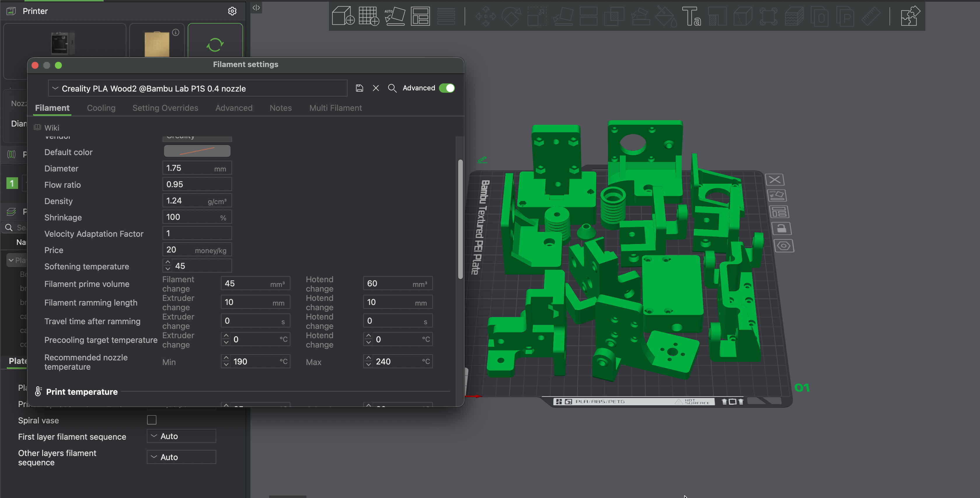
Task: Enable the Spiral vase checkbox
Action: (x=151, y=420)
